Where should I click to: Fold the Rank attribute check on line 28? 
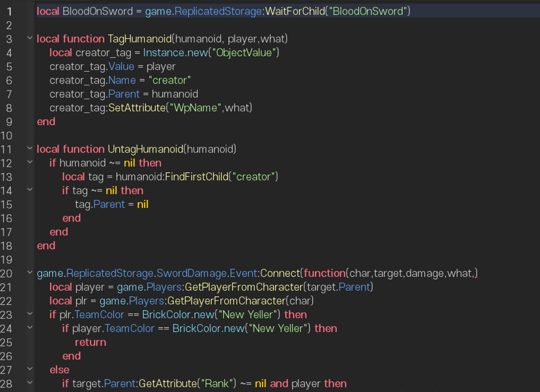pyautogui.click(x=30, y=383)
